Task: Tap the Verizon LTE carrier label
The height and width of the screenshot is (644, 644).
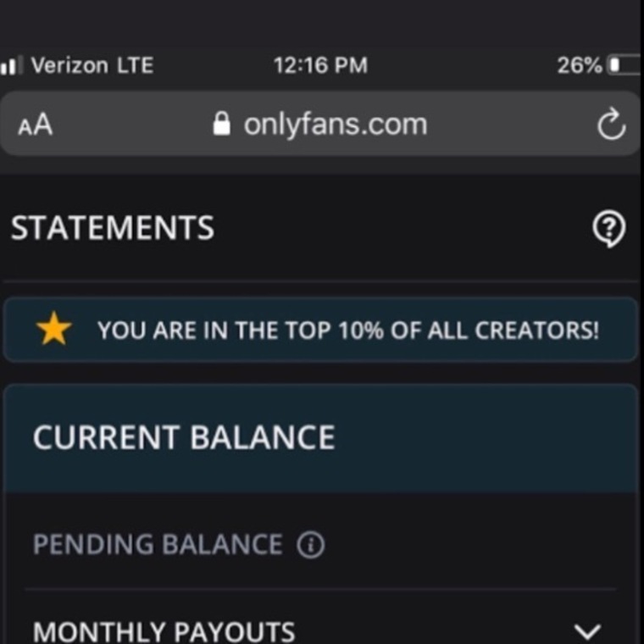Action: tap(92, 65)
